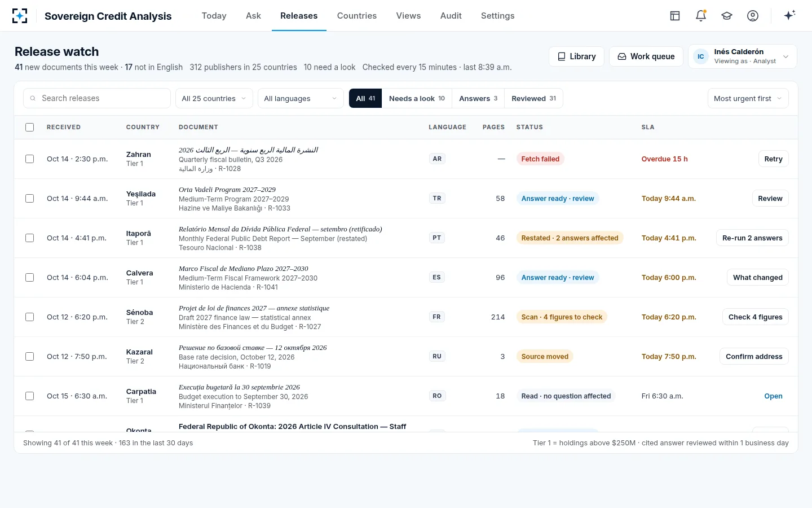Click the Source moved status badge
This screenshot has height=508, width=812.
[x=545, y=356]
